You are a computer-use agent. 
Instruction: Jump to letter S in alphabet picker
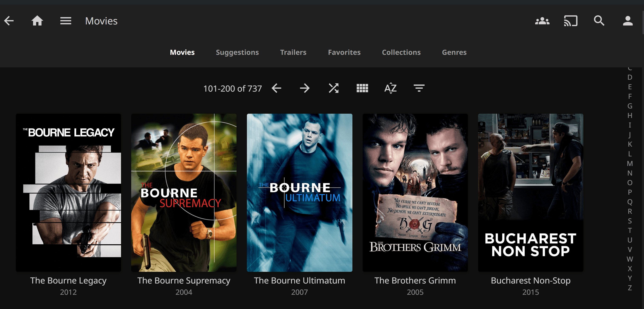pos(630,221)
